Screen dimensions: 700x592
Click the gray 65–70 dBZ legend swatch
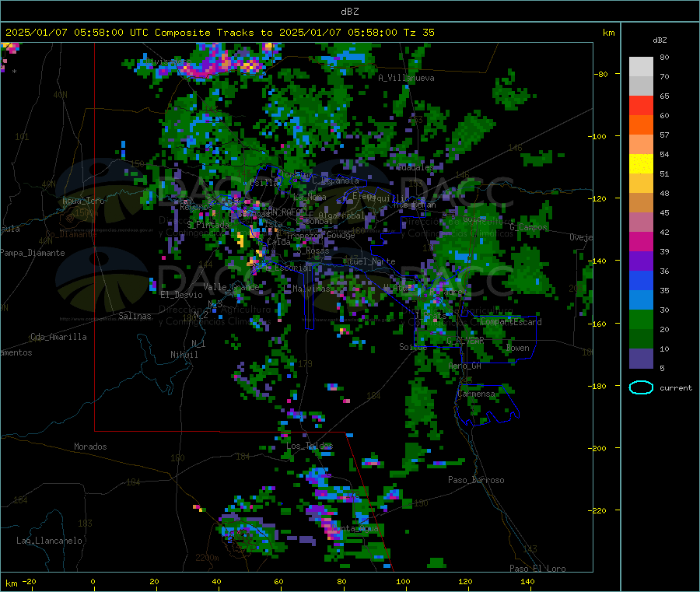tap(641, 86)
